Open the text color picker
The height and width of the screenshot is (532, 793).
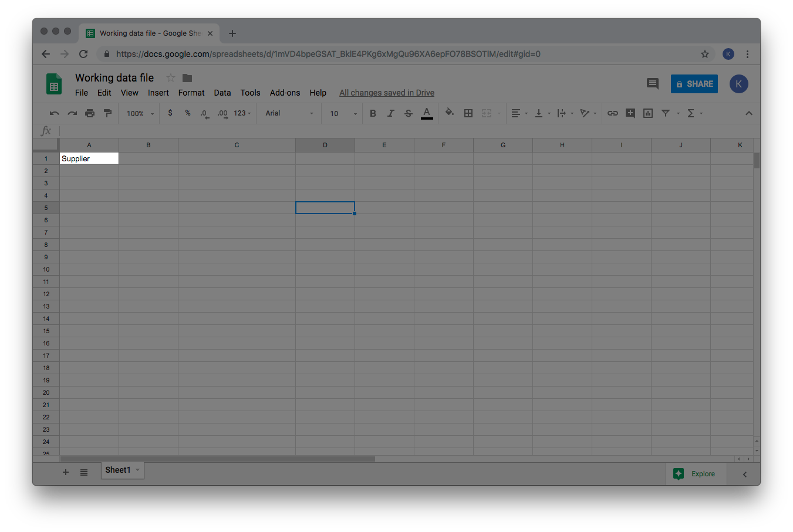tap(427, 113)
